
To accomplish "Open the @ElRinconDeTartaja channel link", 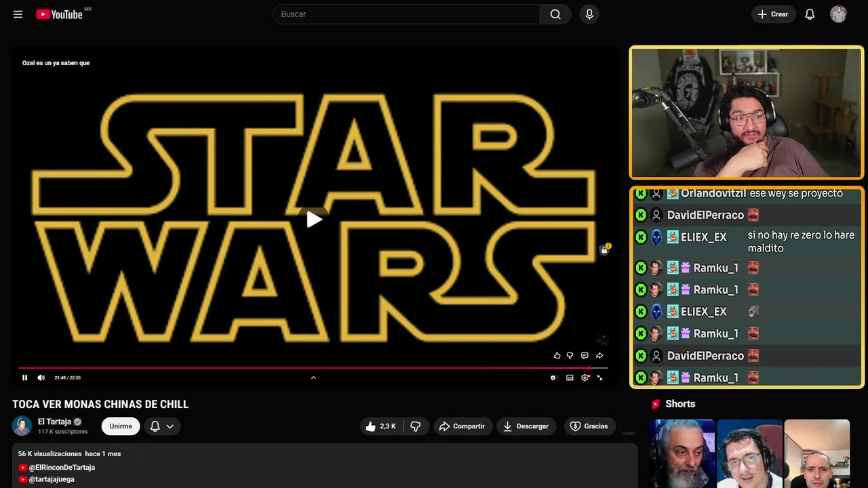I will (x=62, y=468).
